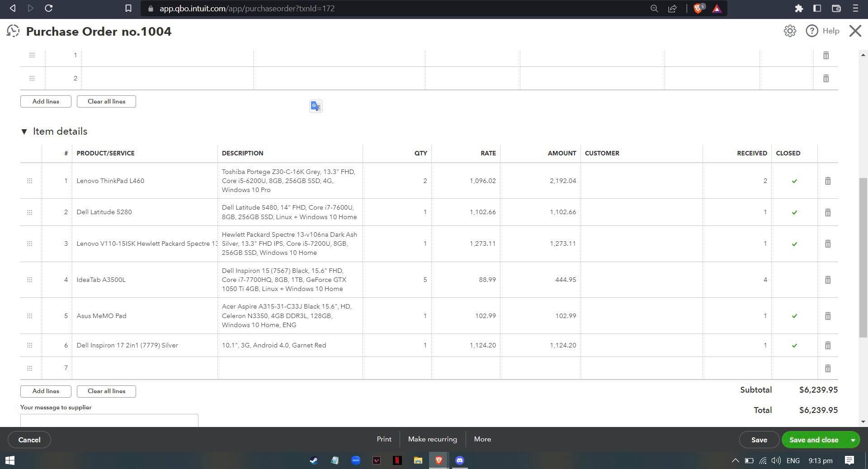Collapse the Item details section

click(x=24, y=131)
